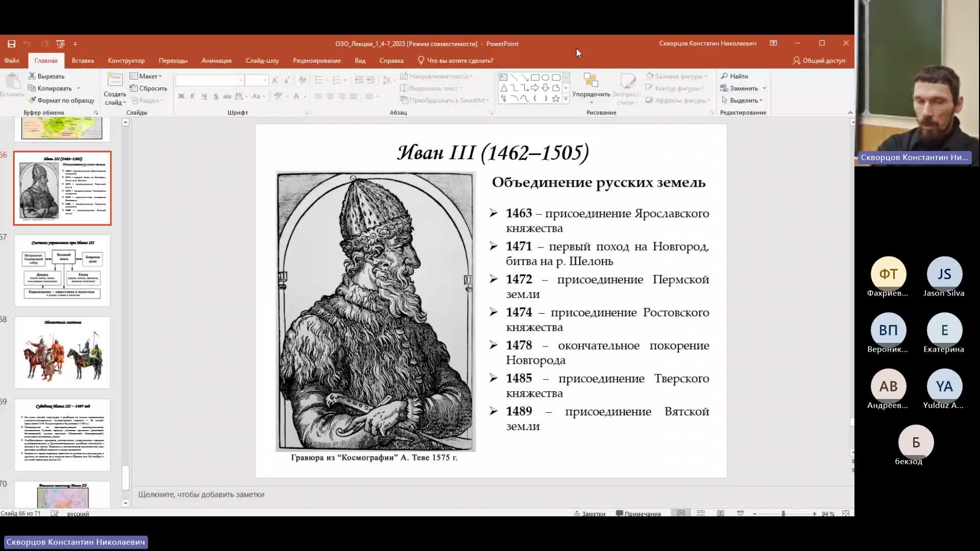The width and height of the screenshot is (980, 551).
Task: Open the Конструктор ribbon tab
Action: [126, 60]
